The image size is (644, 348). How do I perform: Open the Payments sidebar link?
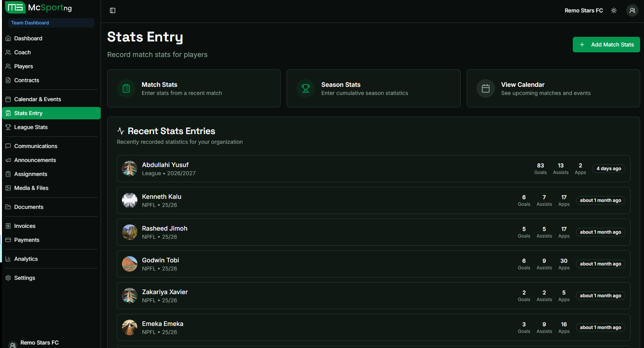click(27, 240)
